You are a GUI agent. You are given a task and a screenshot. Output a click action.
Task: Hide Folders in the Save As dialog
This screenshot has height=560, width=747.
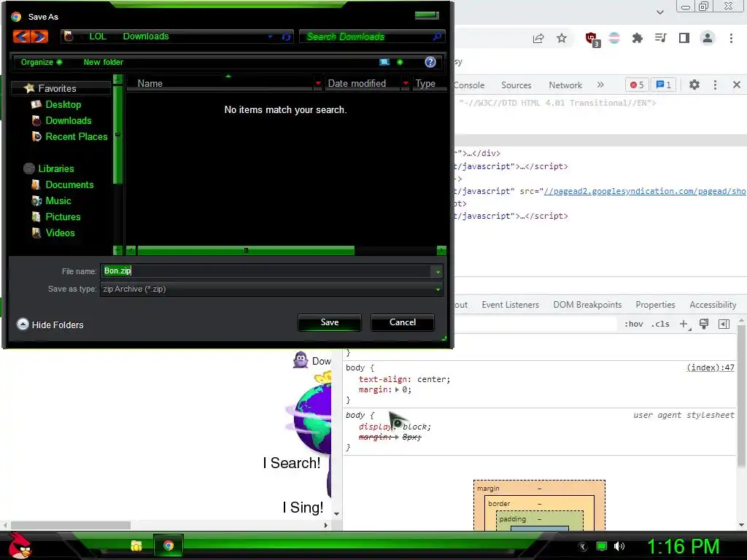(50, 324)
